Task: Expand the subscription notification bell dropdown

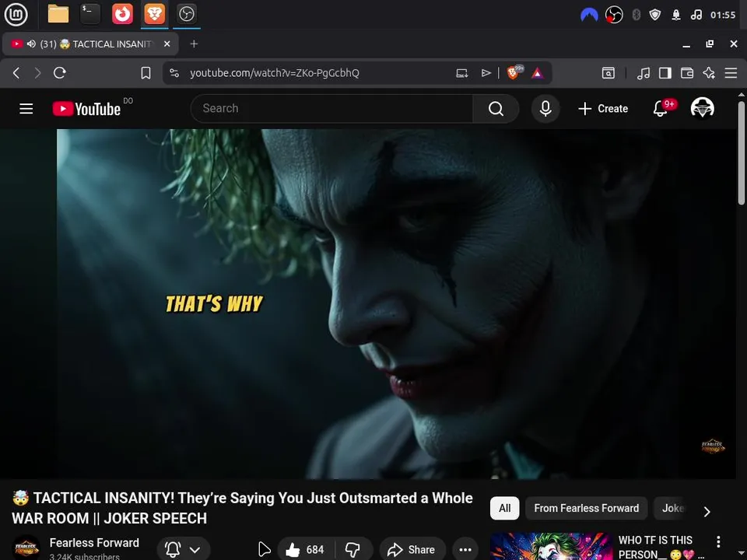Action: pyautogui.click(x=184, y=550)
